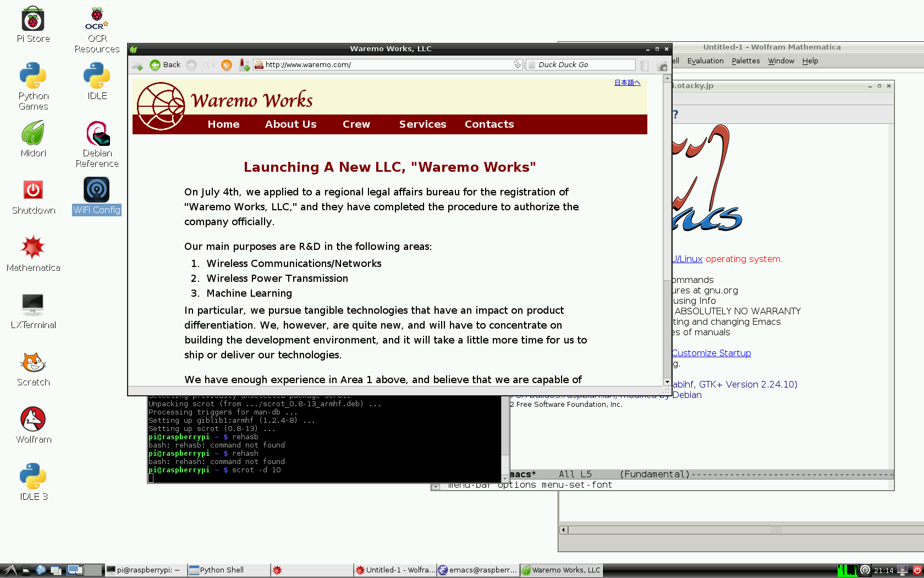
Task: Open LXTerminal desktop icon
Action: click(33, 311)
